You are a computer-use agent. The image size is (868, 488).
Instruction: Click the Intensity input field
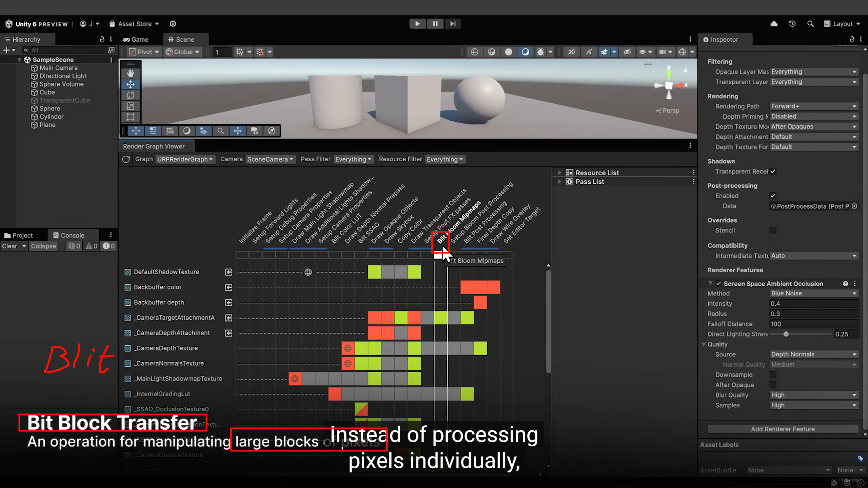(x=814, y=304)
